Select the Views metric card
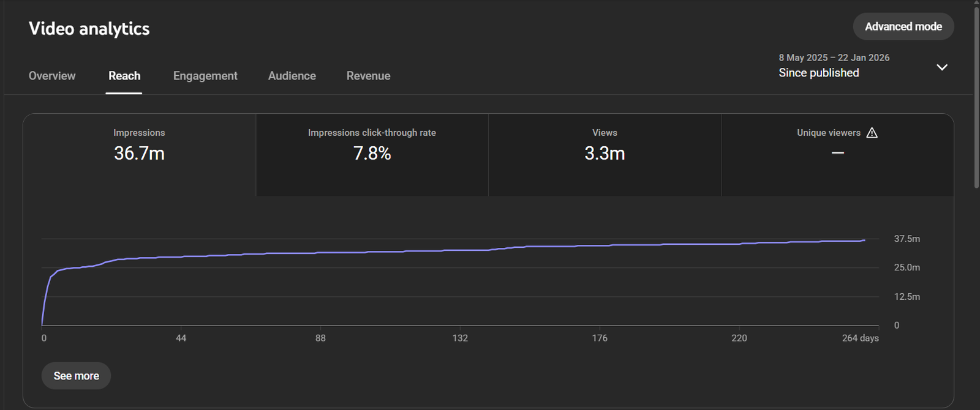 coord(605,154)
